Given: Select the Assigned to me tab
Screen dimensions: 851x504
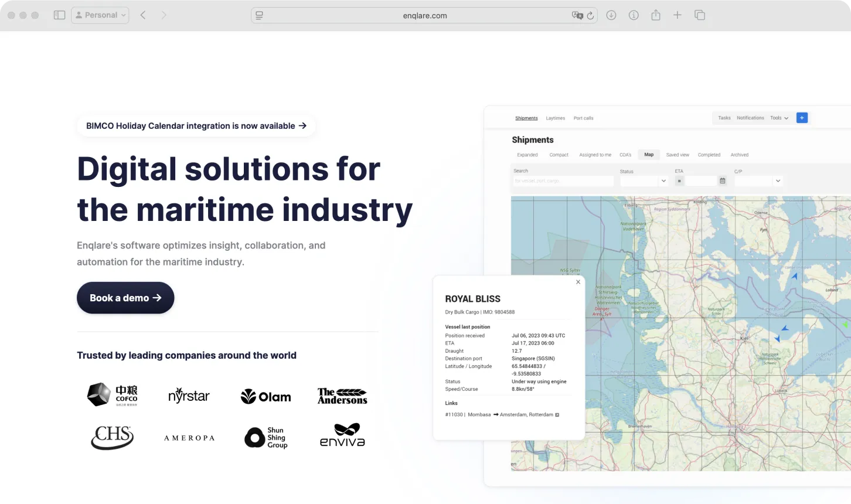Looking at the screenshot, I should coord(595,155).
